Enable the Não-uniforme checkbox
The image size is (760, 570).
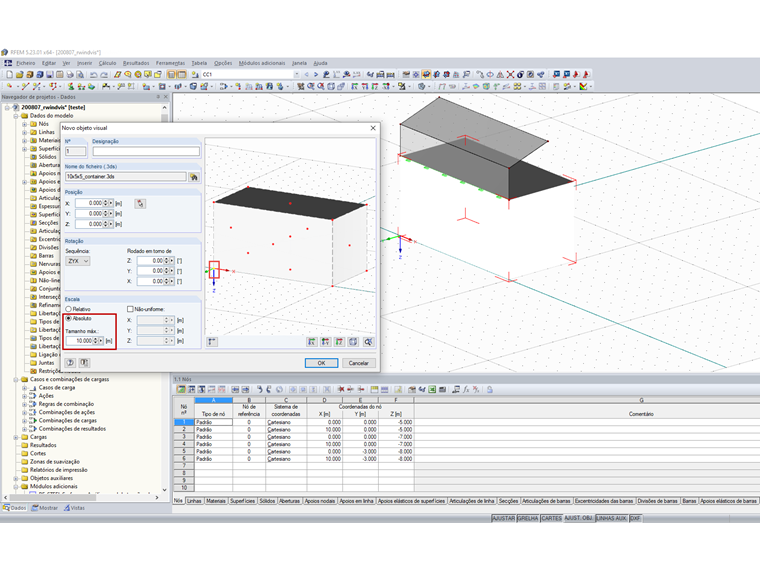click(130, 309)
